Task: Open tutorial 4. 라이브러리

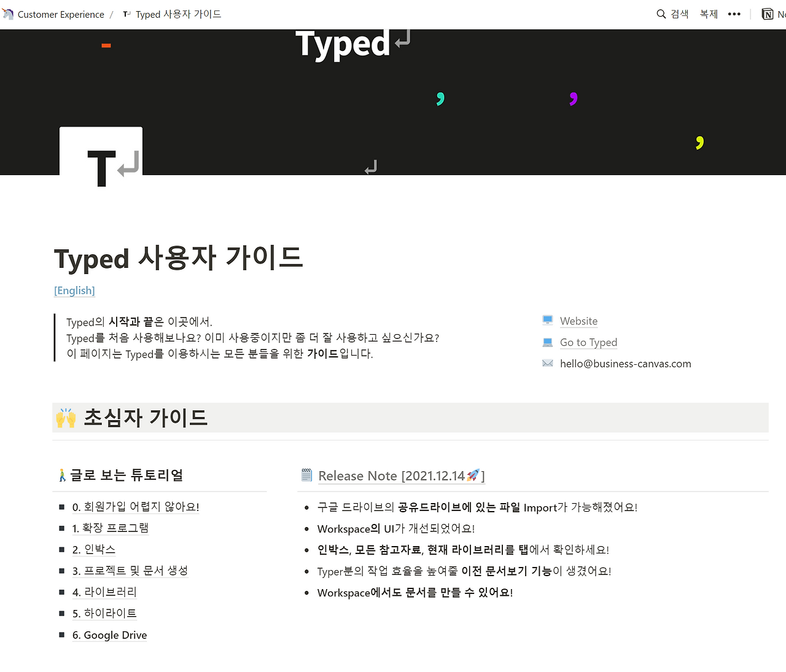Action: (x=104, y=592)
